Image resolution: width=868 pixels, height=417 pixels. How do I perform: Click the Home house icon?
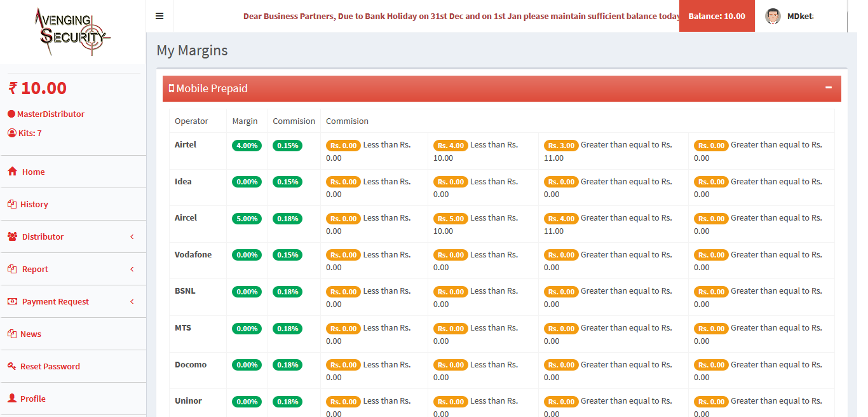click(x=12, y=172)
